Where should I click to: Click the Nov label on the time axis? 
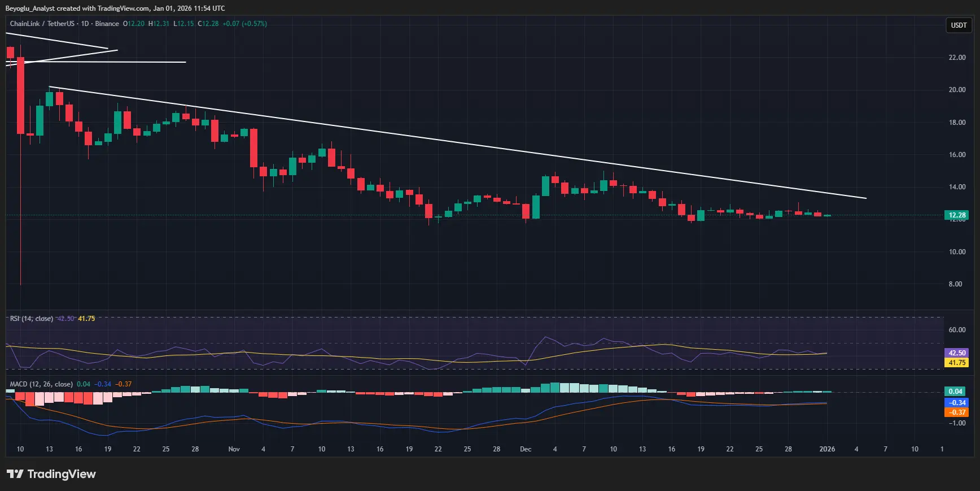pyautogui.click(x=234, y=449)
